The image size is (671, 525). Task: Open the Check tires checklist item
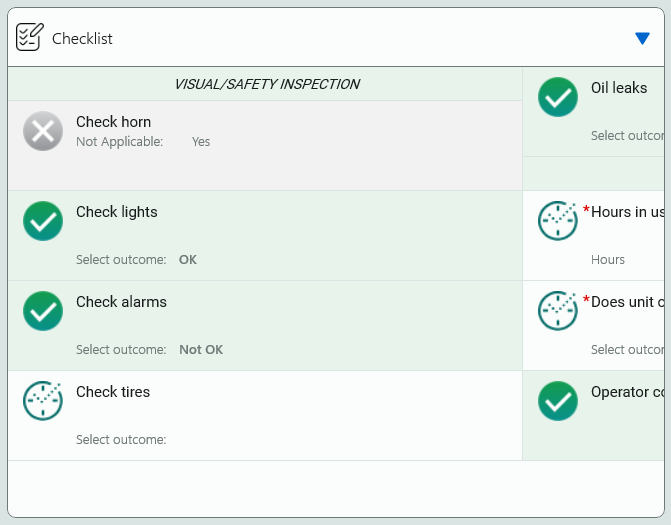pos(113,392)
